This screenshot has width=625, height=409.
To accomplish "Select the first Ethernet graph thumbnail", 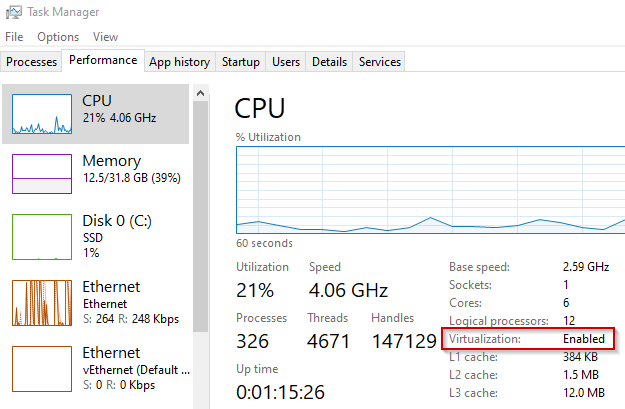I will 41,303.
